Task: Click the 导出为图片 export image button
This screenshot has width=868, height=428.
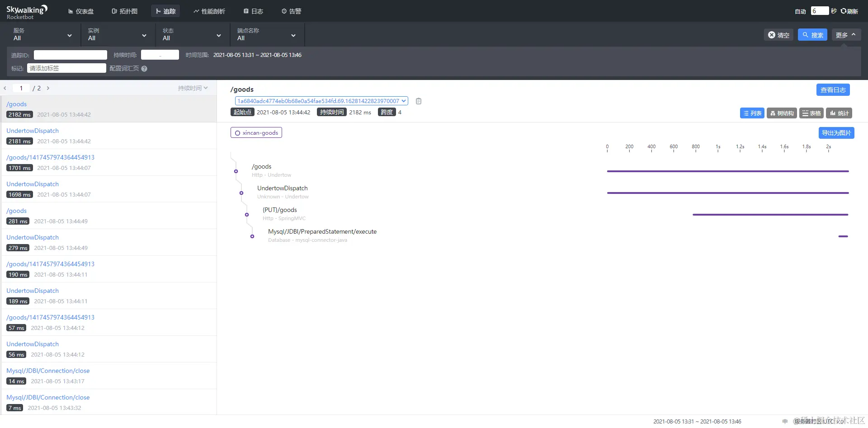Action: (x=836, y=133)
